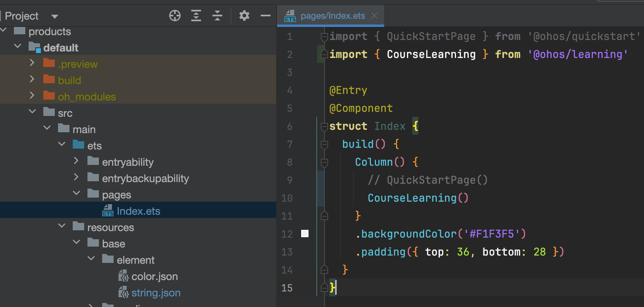Screen dimensions: 644x307
Task: Close the pages/Index.ets tab
Action: (x=374, y=16)
